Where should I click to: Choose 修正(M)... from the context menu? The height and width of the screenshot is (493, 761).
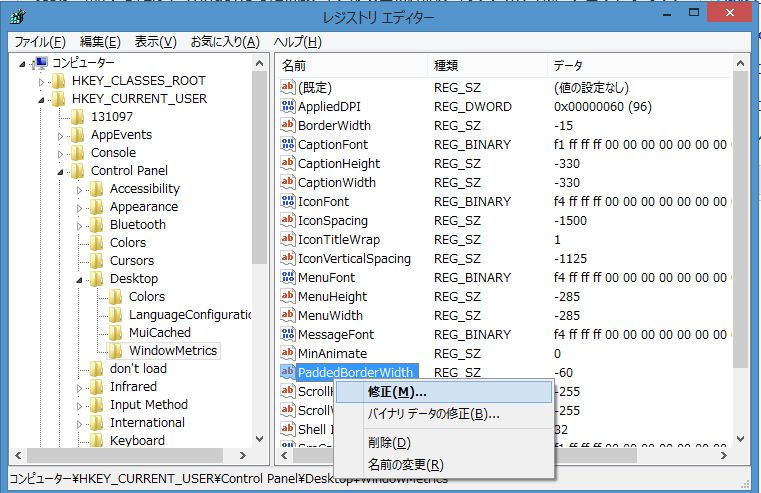[x=396, y=392]
